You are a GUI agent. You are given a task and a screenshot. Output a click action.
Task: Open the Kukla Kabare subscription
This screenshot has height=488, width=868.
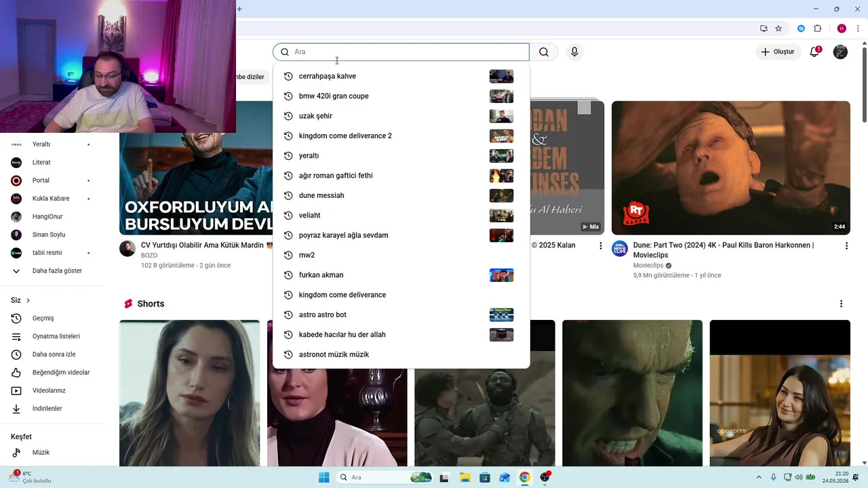coord(52,199)
